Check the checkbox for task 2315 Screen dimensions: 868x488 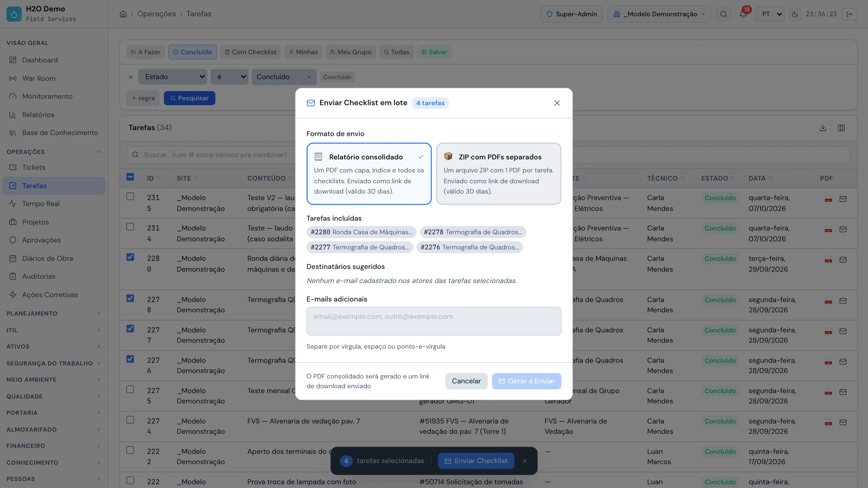130,196
